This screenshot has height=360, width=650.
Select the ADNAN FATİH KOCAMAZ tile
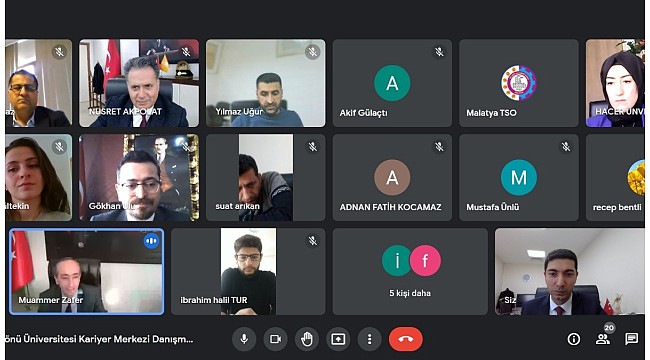click(392, 178)
